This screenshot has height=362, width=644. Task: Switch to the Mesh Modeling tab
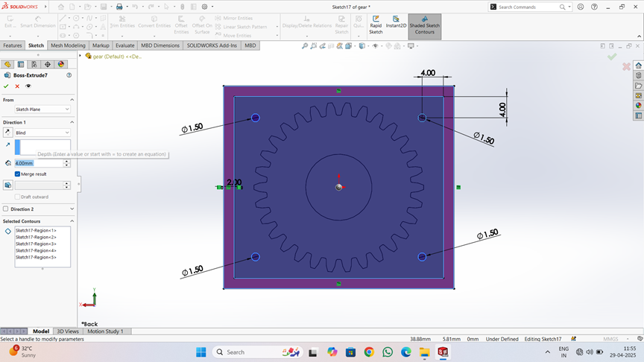[x=68, y=45]
